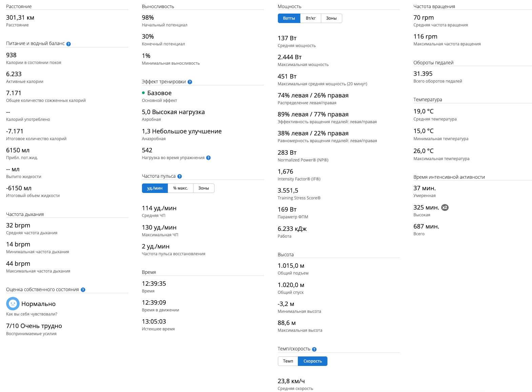
Task: Select уд./мин heart rate display
Action: 155,188
